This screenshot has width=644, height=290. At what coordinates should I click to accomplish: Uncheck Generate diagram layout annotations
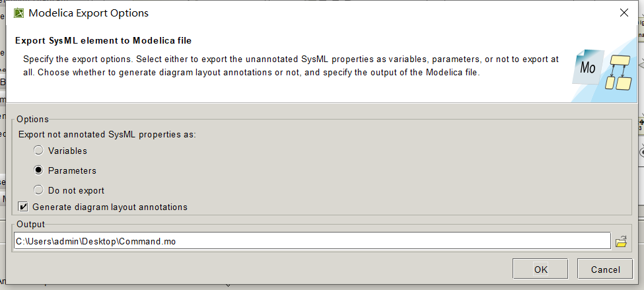point(24,207)
